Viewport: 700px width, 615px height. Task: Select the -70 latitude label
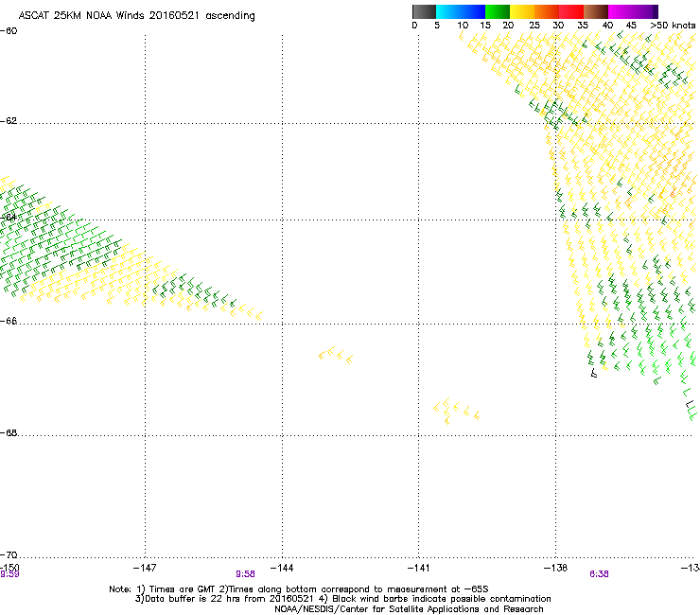pos(9,554)
